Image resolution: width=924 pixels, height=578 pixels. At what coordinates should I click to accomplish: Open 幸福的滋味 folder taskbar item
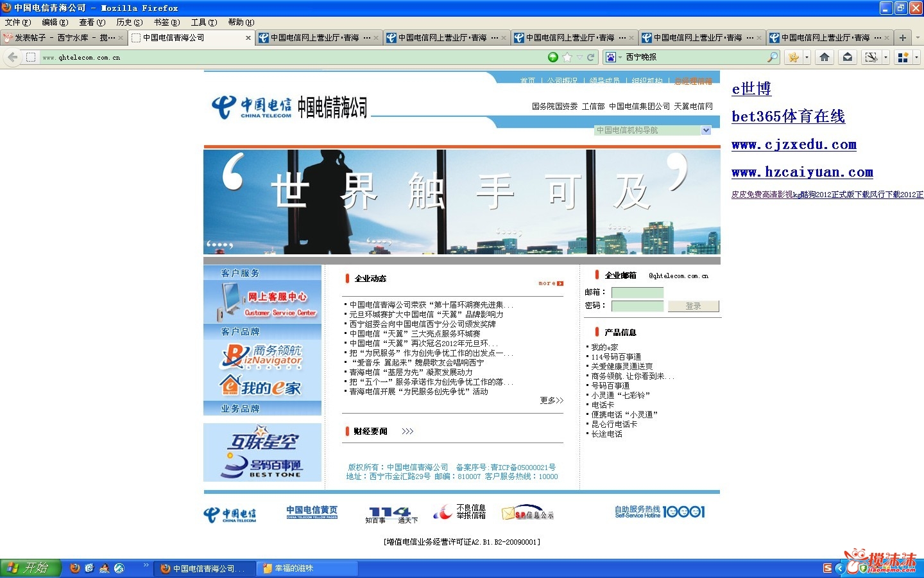pyautogui.click(x=308, y=568)
